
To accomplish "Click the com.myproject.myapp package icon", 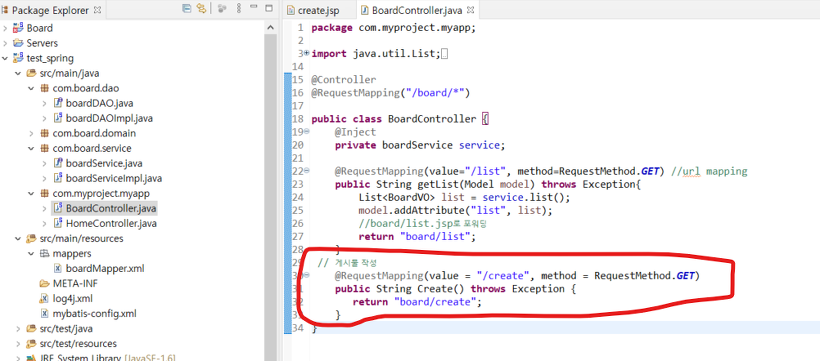I will point(44,194).
